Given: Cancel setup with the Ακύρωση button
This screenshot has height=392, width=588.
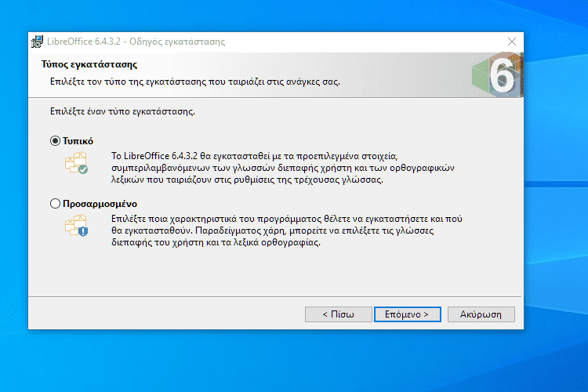Looking at the screenshot, I should pos(481,314).
